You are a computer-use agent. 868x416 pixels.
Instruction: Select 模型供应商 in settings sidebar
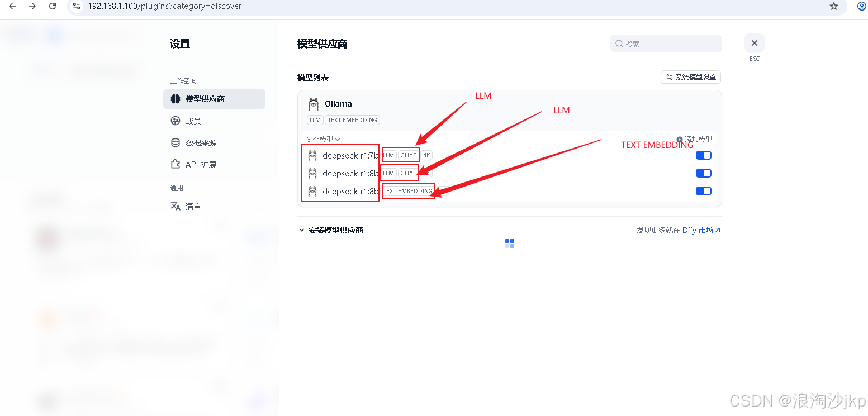click(x=215, y=99)
